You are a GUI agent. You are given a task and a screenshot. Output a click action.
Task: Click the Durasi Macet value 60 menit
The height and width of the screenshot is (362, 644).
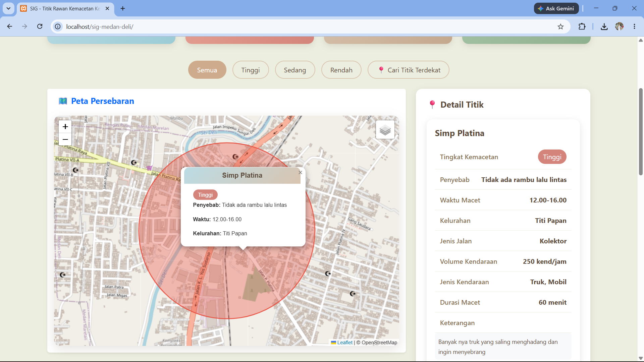(552, 302)
